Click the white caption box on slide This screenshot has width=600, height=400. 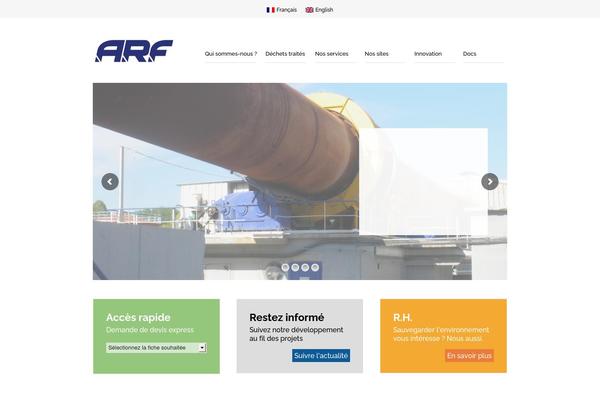423,181
